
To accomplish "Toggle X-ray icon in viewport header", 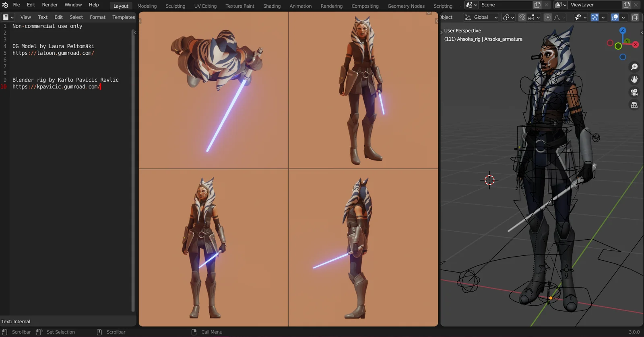I will tap(635, 17).
